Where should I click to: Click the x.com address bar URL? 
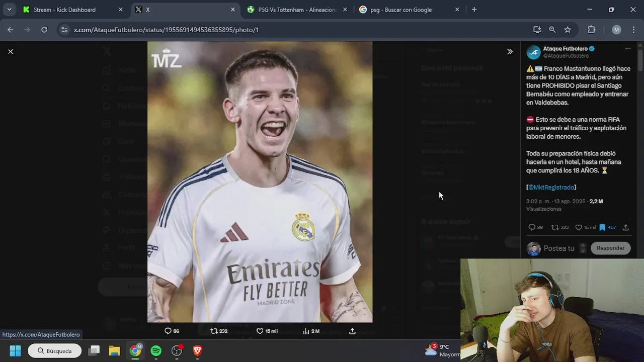tap(166, 30)
